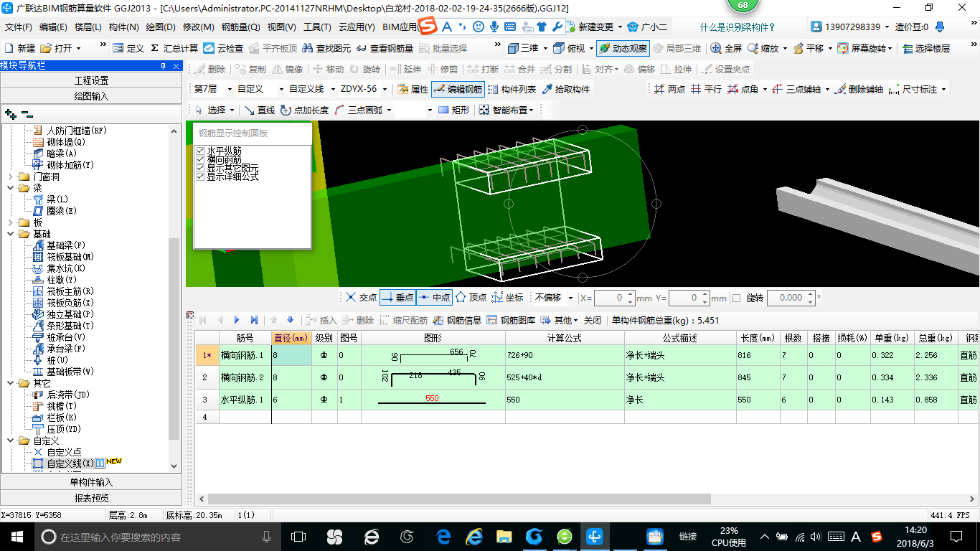980x551 pixels.
Task: Click 删除辅轴 (delete auxiliary axis)
Action: (x=859, y=90)
